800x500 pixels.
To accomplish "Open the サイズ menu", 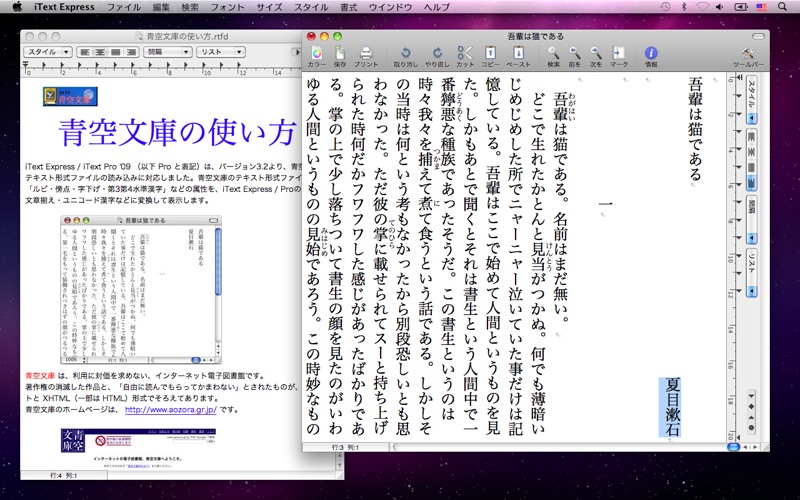I will click(x=269, y=7).
